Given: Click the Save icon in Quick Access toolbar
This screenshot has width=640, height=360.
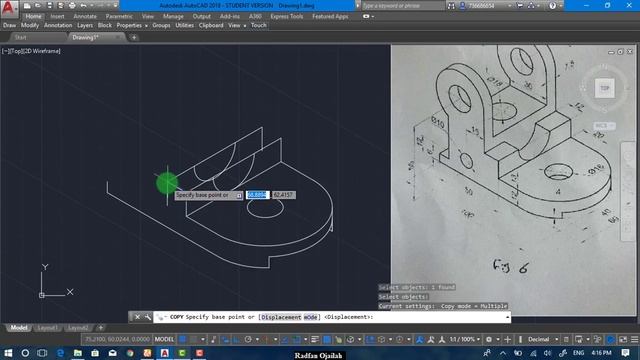Looking at the screenshot, I should pyautogui.click(x=49, y=6).
